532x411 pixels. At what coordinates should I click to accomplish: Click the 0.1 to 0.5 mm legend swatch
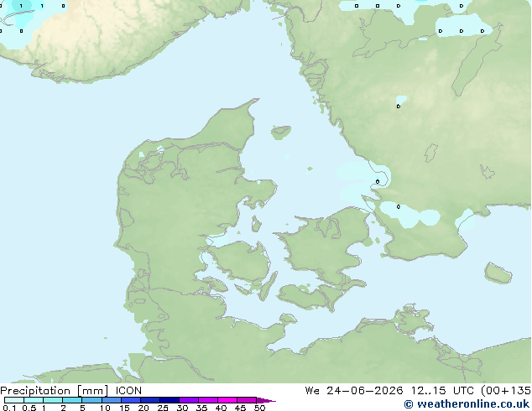click(14, 400)
